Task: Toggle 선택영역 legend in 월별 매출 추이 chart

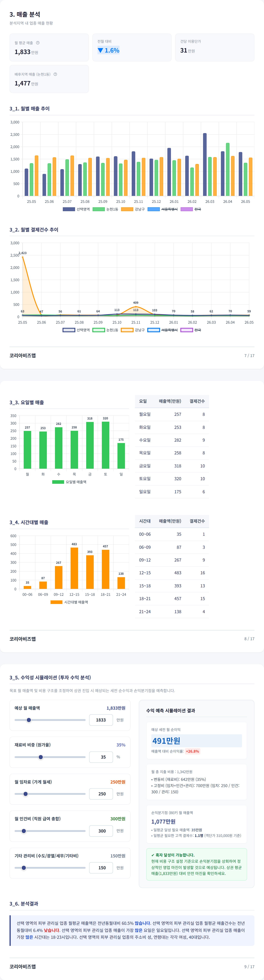Action: point(76,209)
